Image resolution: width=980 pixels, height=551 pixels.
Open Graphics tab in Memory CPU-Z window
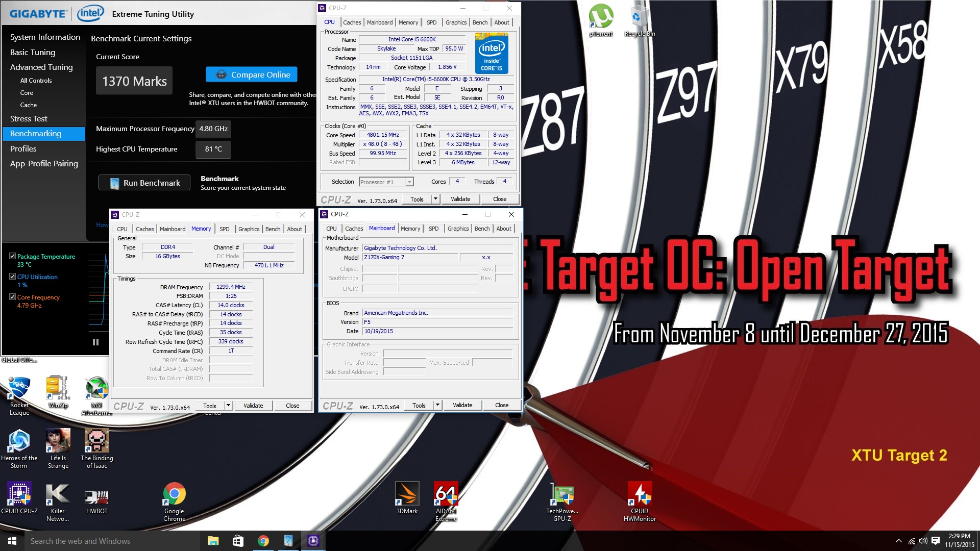click(x=249, y=229)
